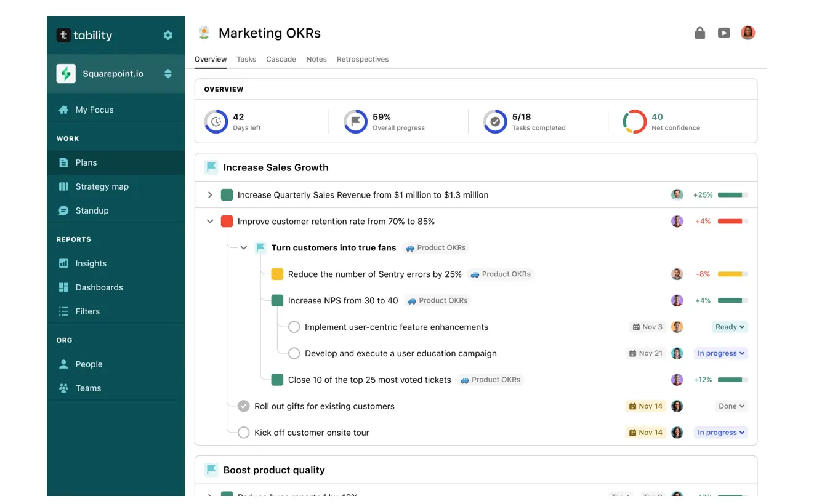
Task: Check off 'Implement user-centric feature enhancements' task
Action: point(294,327)
